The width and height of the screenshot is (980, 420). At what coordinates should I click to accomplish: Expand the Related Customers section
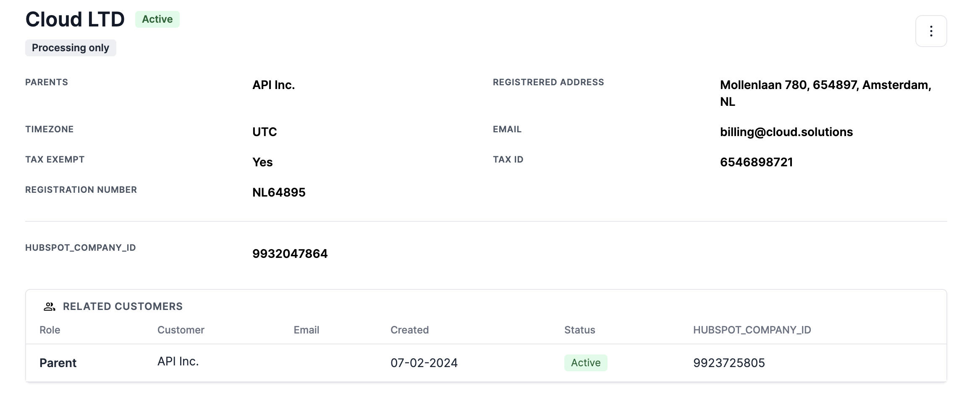point(123,306)
